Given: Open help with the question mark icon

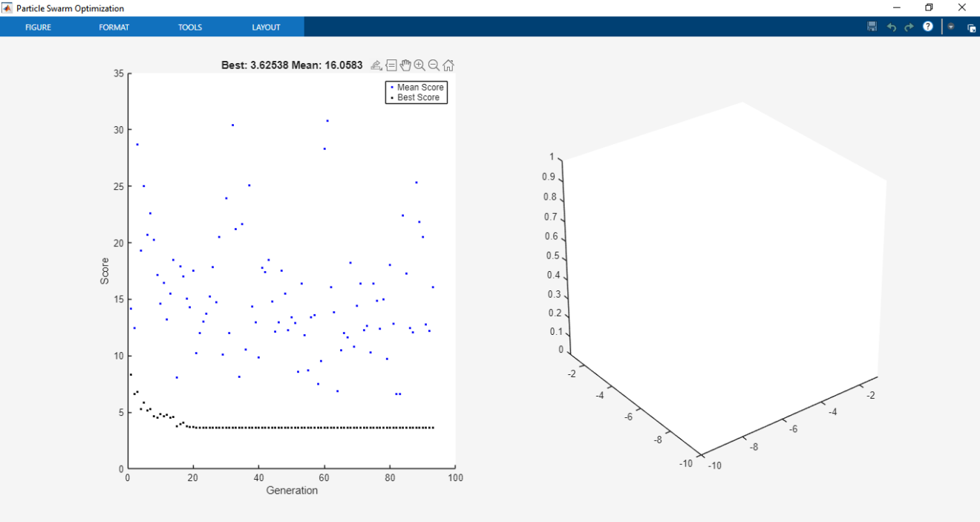Looking at the screenshot, I should point(927,27).
